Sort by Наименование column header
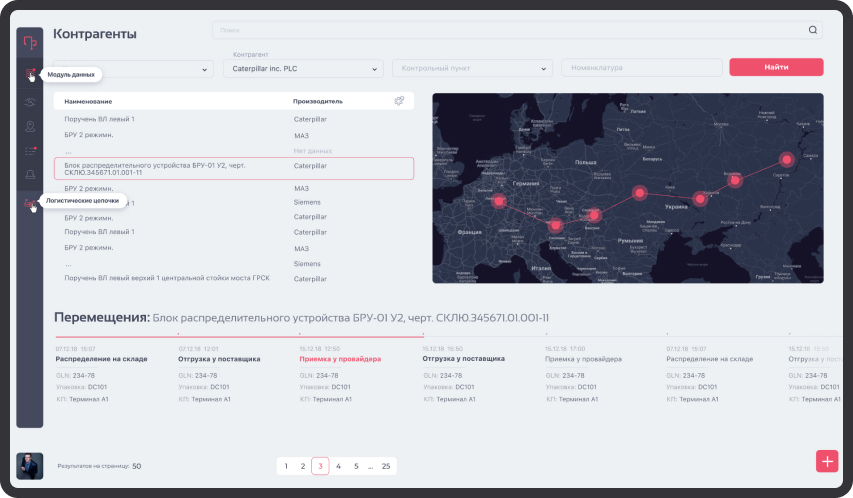 click(x=88, y=101)
